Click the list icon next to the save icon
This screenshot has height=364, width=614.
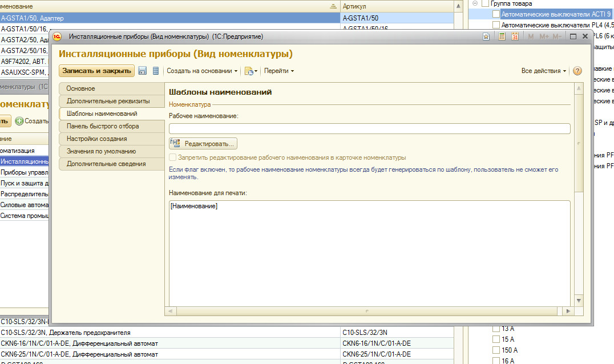155,71
